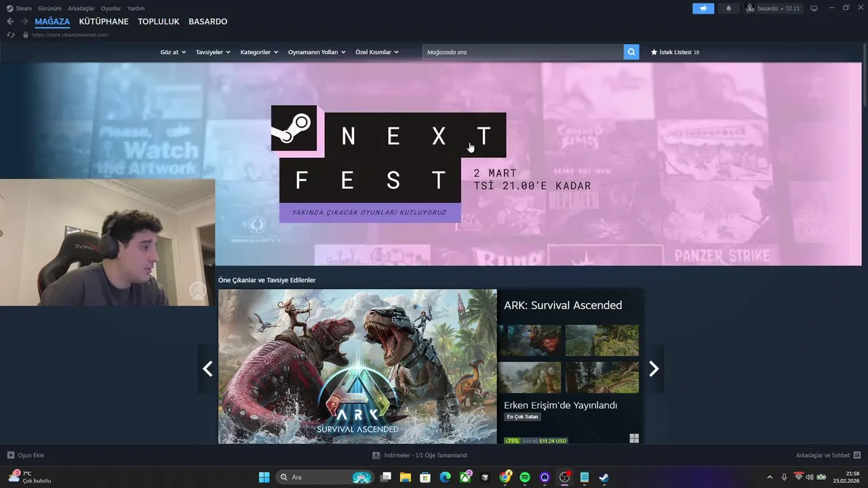The height and width of the screenshot is (488, 868).
Task: Go forward with the forward arrow
Action: click(x=24, y=22)
